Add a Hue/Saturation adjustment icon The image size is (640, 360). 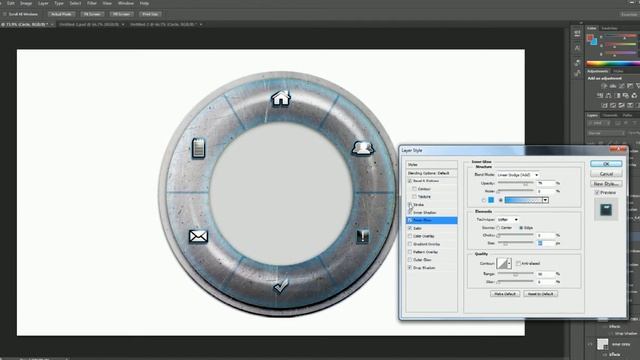[x=600, y=96]
